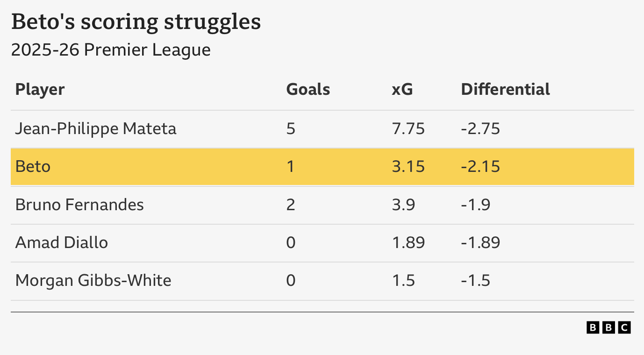Click Beto's differential value -2.15
Screen dimensions: 644x355
[480, 166]
